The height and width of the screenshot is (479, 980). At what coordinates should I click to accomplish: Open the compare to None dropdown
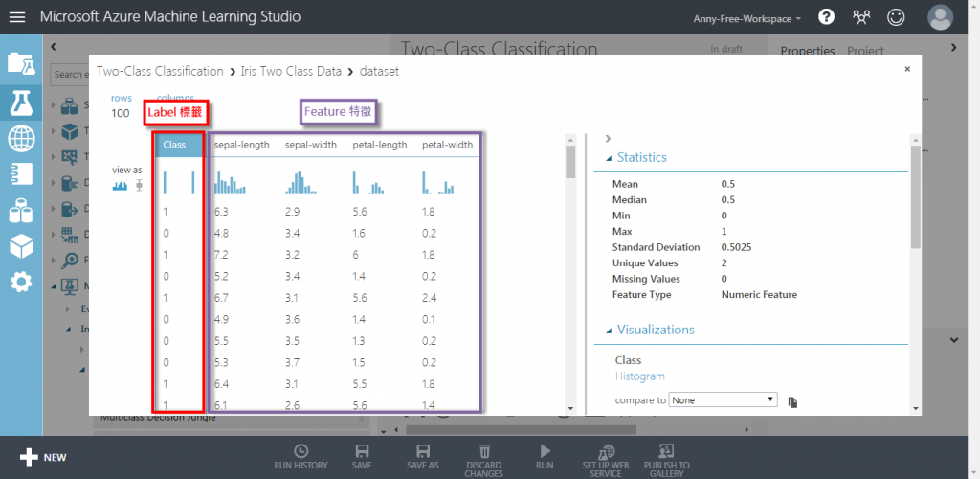[x=724, y=400]
